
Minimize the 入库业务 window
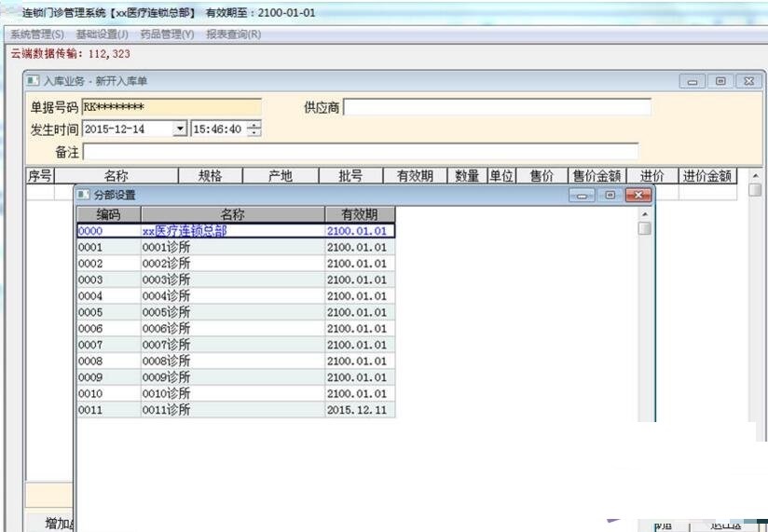693,81
